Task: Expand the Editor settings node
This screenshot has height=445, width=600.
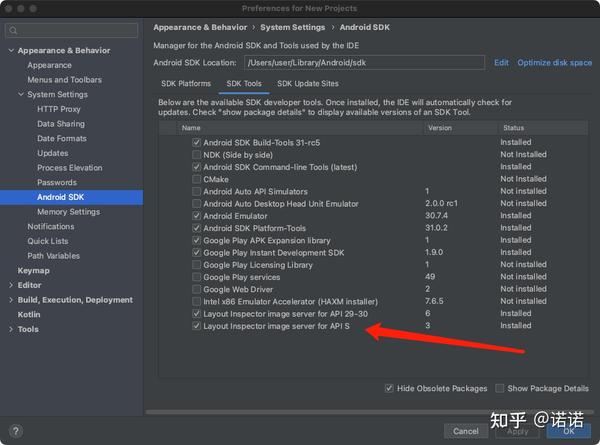Action: tap(11, 285)
